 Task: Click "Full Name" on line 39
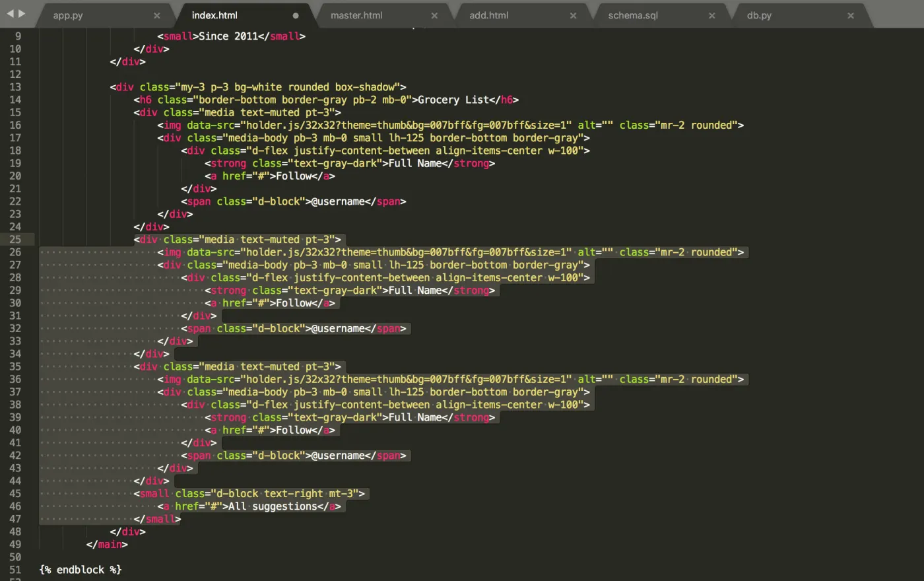tap(415, 417)
